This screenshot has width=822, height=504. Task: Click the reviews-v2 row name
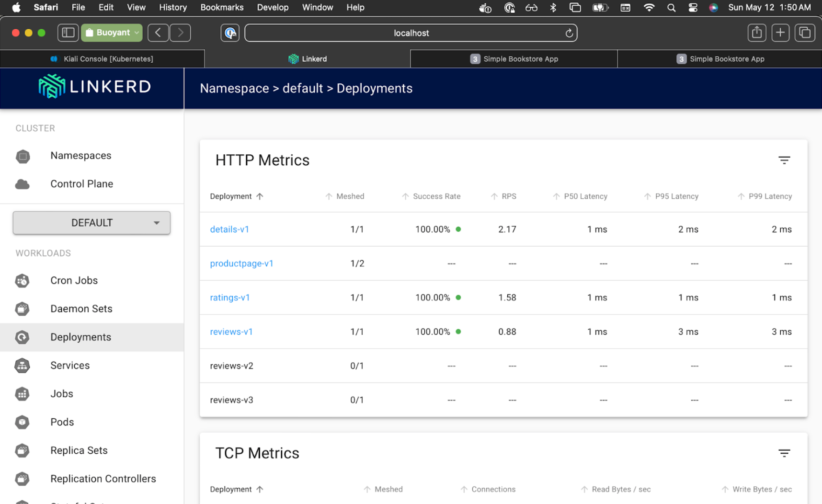pyautogui.click(x=231, y=366)
